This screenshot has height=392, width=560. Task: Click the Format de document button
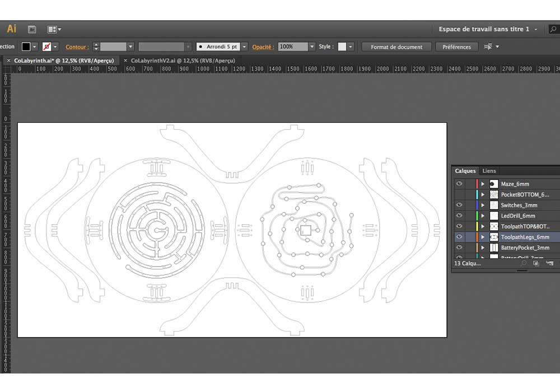coord(396,47)
